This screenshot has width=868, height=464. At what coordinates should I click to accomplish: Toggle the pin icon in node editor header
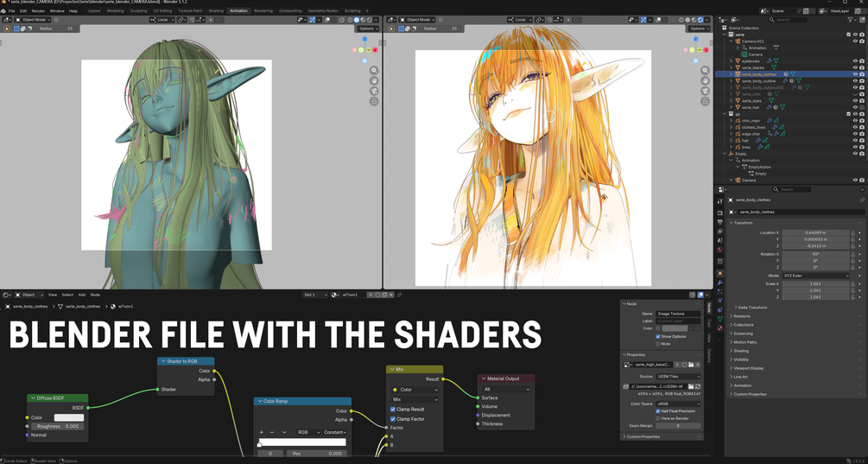coord(399,296)
